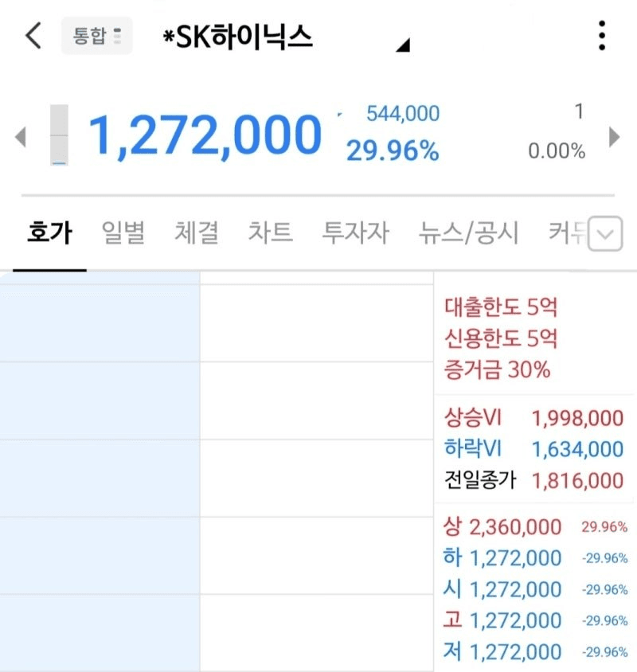Switch to the 일별 tab
The height and width of the screenshot is (672, 637).
click(x=123, y=233)
